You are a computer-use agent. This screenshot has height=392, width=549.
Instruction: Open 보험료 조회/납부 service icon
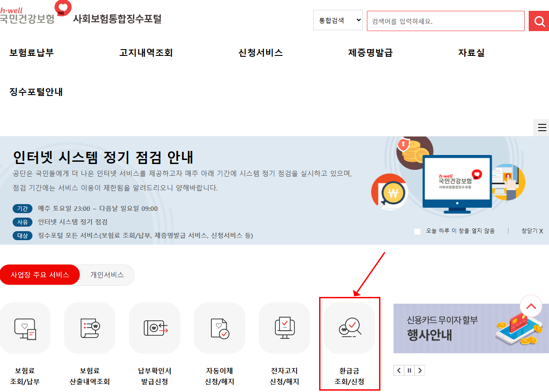coord(25,328)
